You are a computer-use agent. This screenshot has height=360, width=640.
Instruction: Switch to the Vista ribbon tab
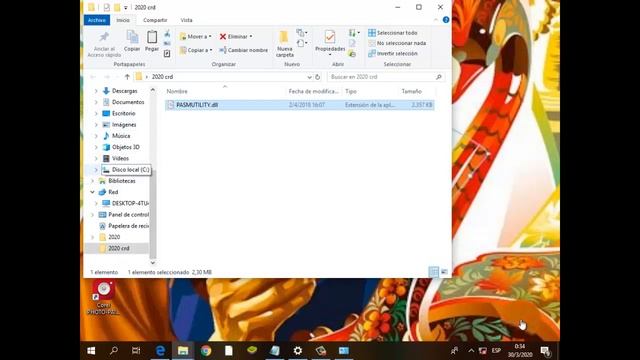click(x=187, y=20)
